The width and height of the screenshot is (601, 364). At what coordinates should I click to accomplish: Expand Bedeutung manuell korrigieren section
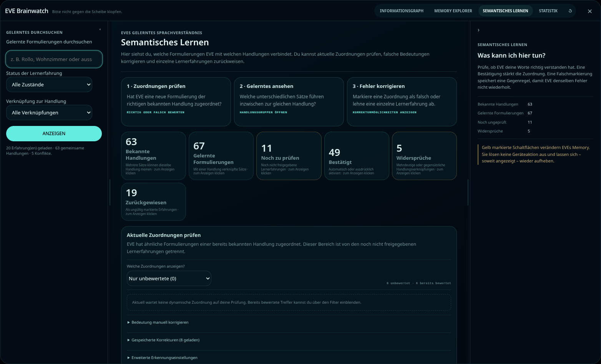point(158,323)
